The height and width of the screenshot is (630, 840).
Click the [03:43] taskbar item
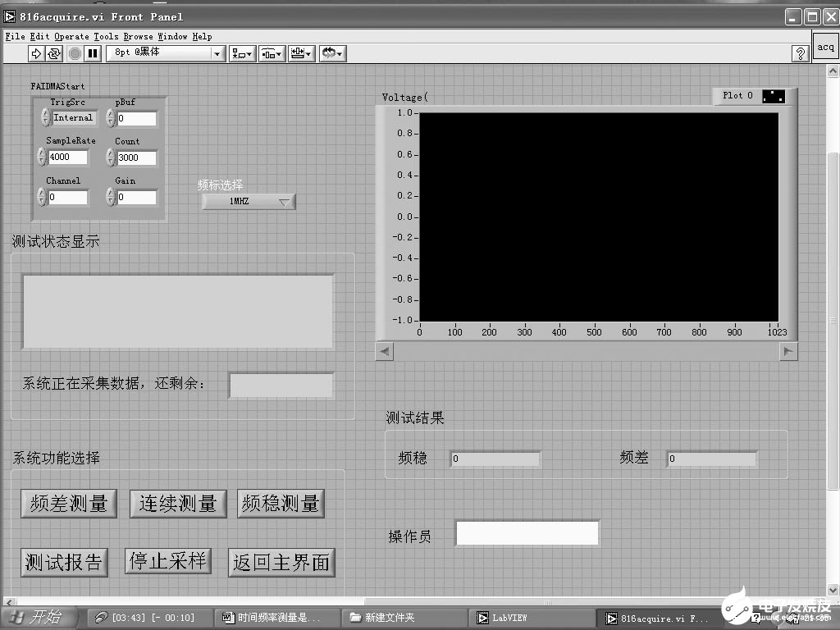click(149, 618)
